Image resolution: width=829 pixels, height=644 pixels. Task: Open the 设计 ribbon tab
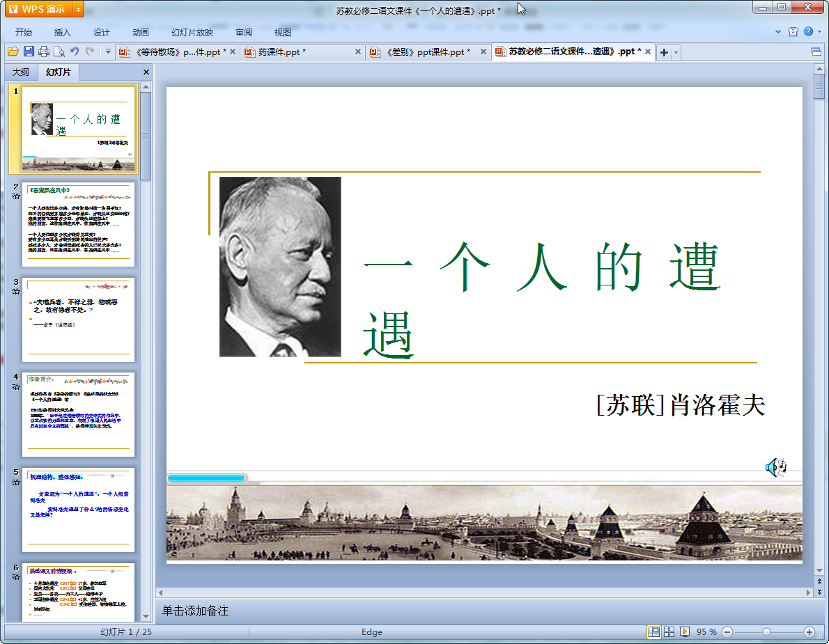point(102,32)
